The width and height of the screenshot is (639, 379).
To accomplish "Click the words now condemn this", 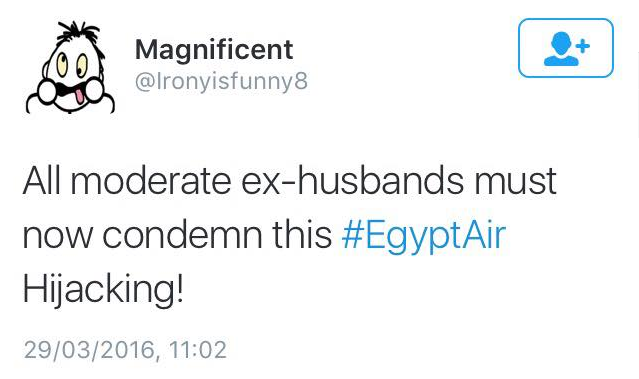I will click(x=177, y=236).
